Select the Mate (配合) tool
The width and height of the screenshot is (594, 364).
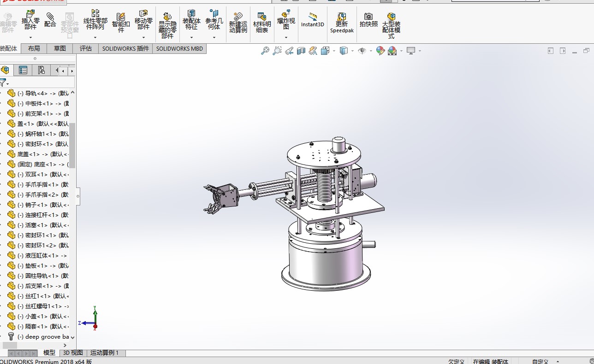coord(50,20)
